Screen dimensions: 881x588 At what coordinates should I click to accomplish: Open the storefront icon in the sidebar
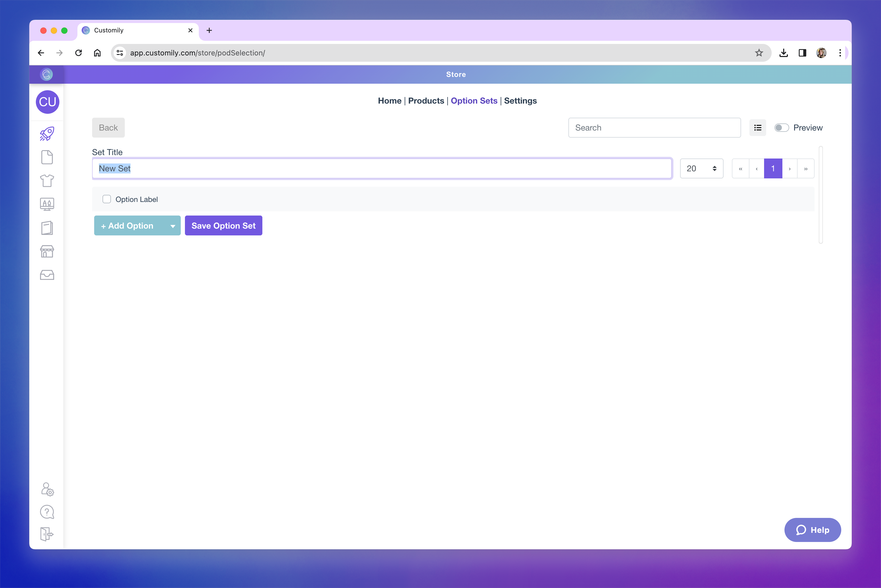pos(47,252)
